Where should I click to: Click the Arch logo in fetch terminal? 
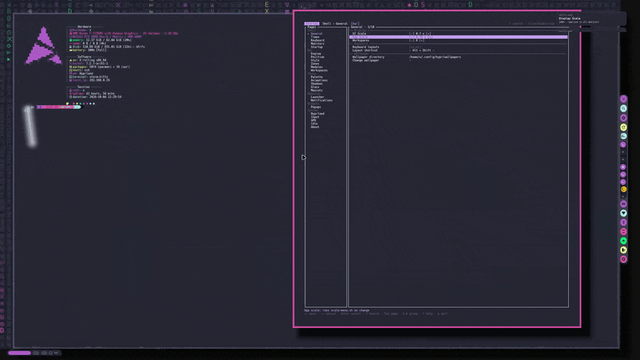(43, 46)
